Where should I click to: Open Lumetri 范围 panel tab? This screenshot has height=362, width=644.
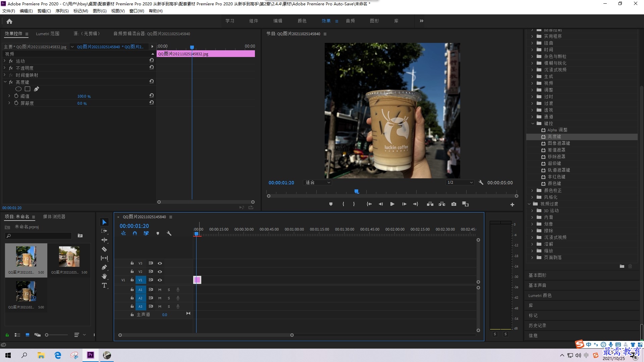pyautogui.click(x=48, y=34)
